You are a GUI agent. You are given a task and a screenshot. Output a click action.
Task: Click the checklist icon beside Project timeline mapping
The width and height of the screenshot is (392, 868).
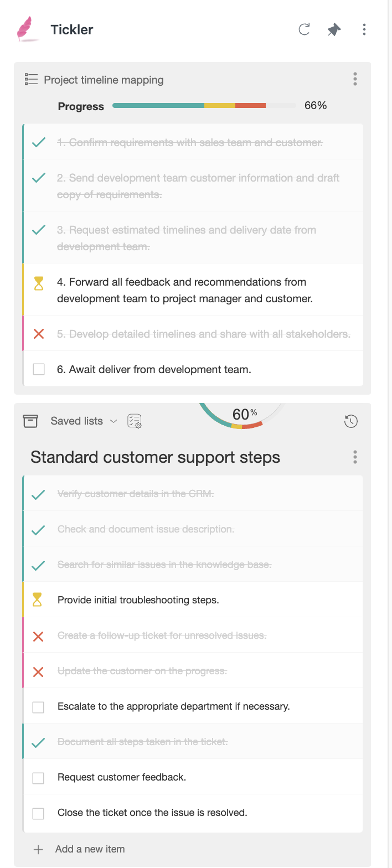31,79
